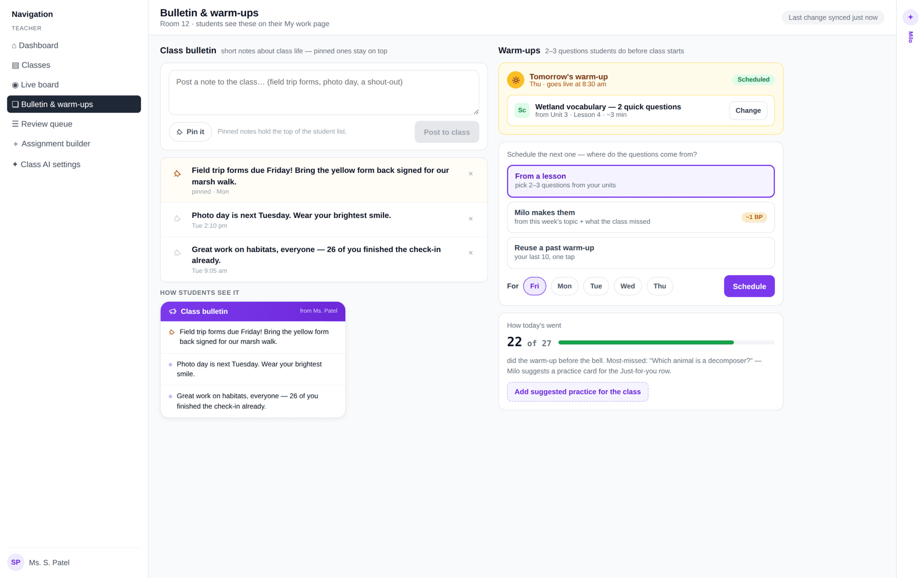924x578 pixels.
Task: Select Tue day chip
Action: [x=596, y=286]
